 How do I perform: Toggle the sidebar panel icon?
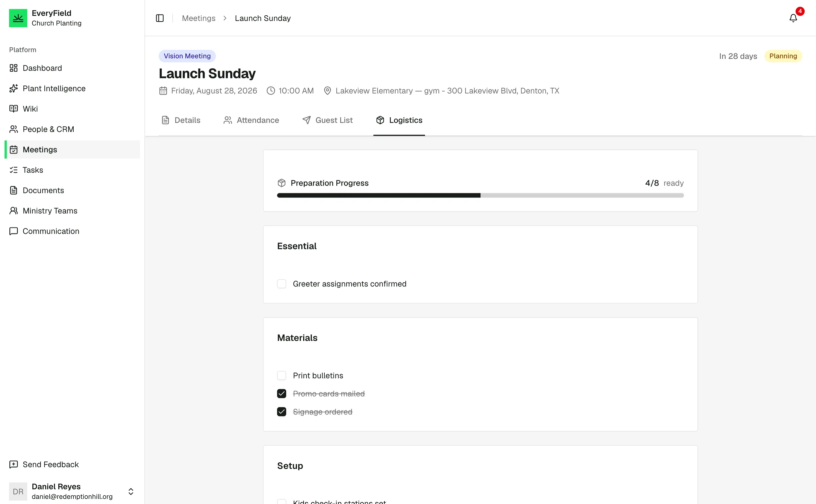point(160,18)
